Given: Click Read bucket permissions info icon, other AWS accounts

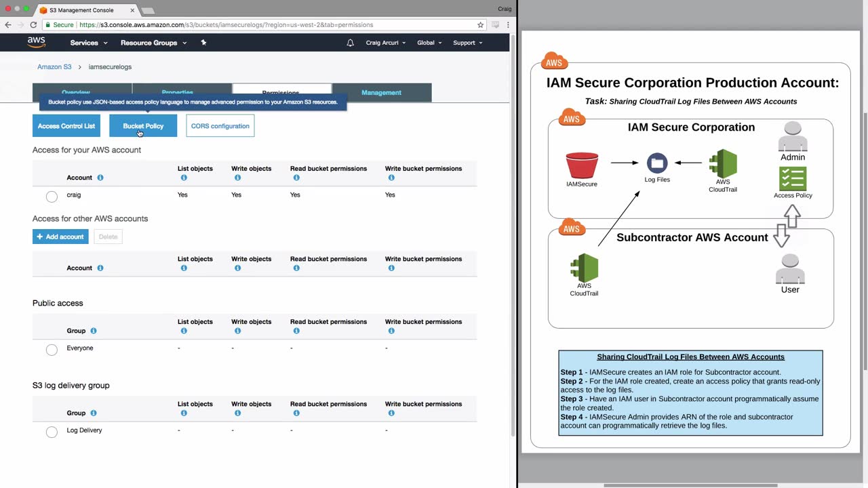Looking at the screenshot, I should (296, 268).
